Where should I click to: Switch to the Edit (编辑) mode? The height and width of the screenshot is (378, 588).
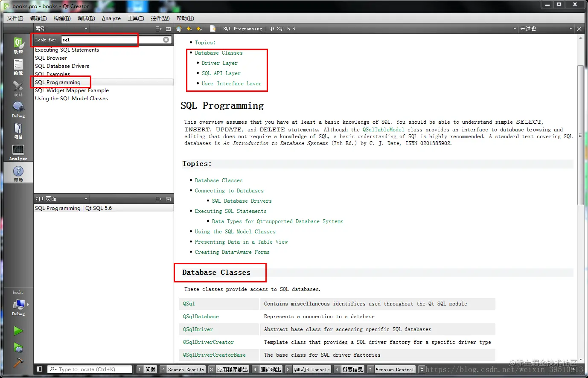tap(18, 67)
